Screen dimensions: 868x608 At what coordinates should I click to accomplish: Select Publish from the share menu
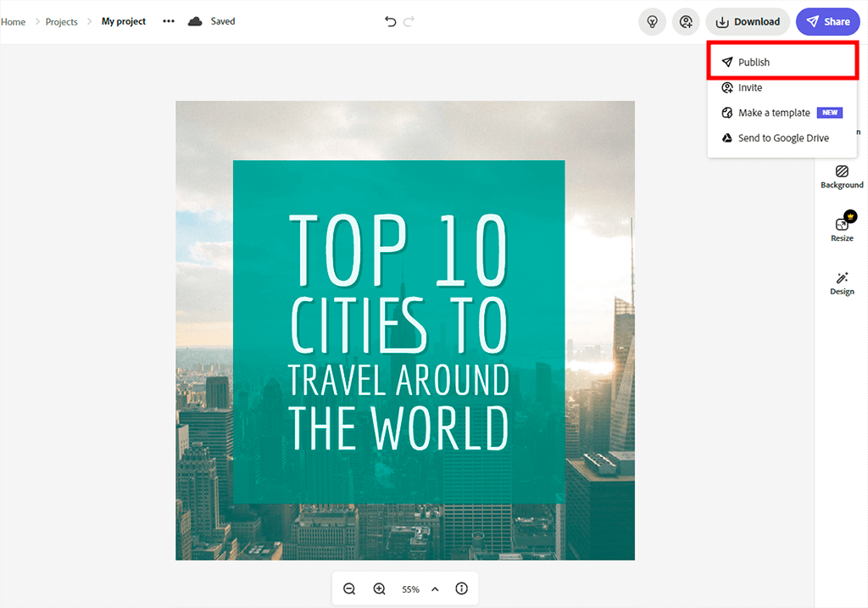pos(782,62)
